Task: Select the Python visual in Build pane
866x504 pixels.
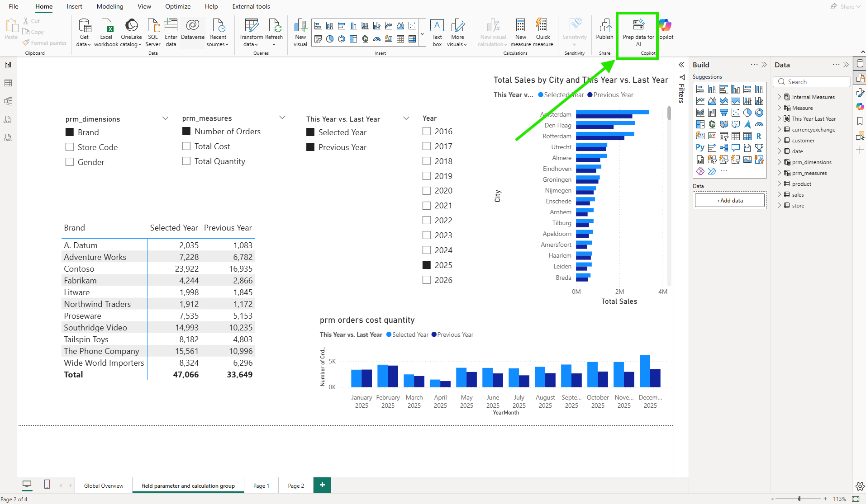Action: [700, 147]
